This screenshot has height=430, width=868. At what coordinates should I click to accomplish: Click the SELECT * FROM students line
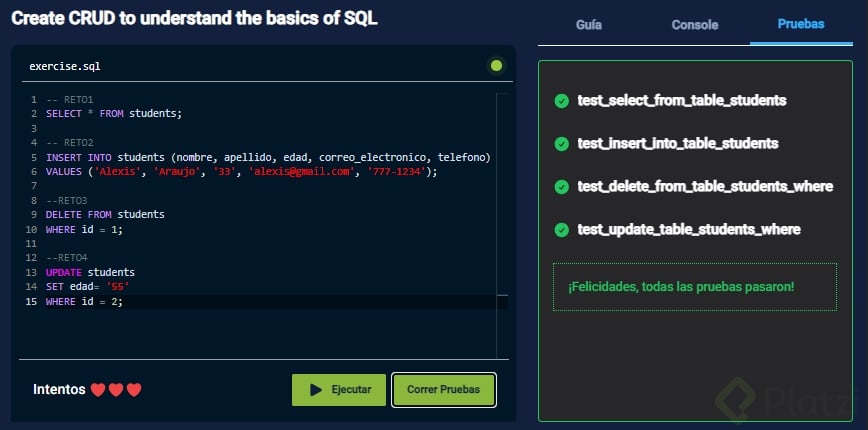point(114,114)
